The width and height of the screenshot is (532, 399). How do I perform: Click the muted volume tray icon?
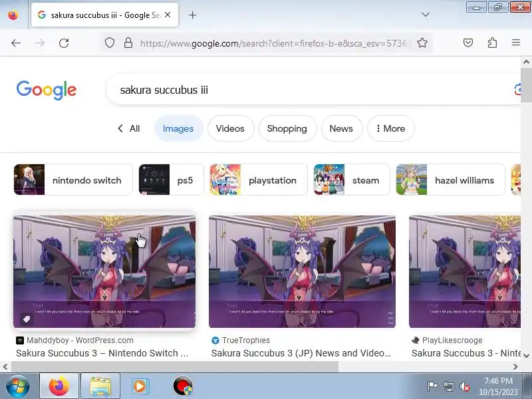[464, 386]
